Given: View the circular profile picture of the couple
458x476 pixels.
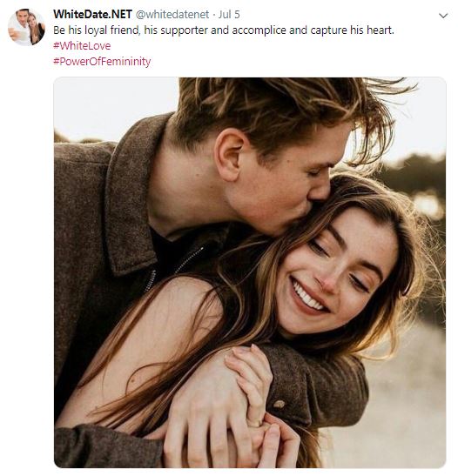Looking at the screenshot, I should (x=26, y=27).
